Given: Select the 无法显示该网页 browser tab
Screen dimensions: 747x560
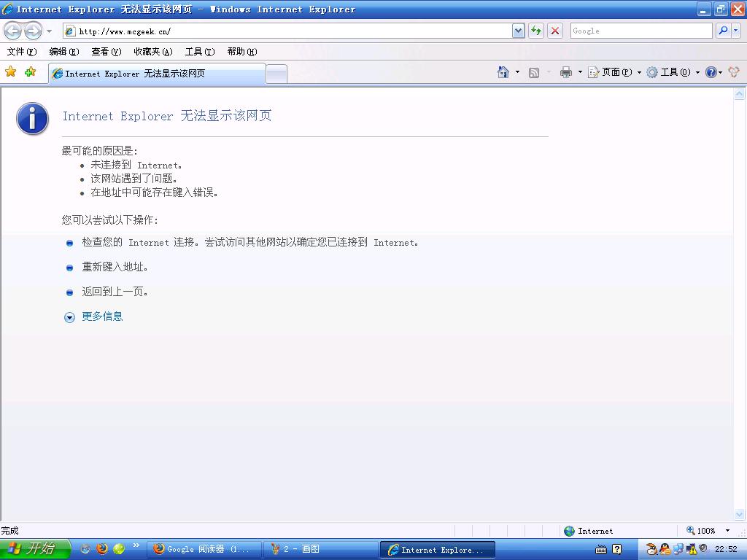Looking at the screenshot, I should (157, 74).
